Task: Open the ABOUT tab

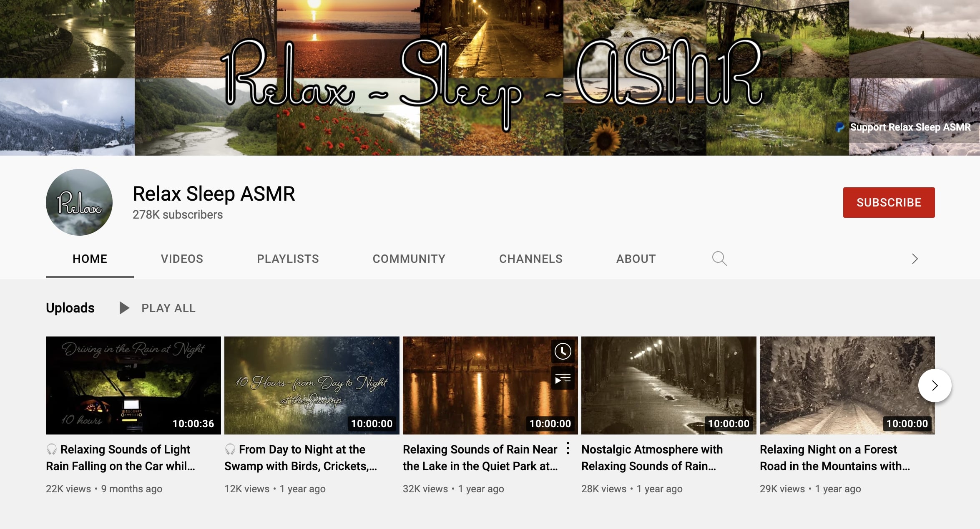Action: point(636,259)
